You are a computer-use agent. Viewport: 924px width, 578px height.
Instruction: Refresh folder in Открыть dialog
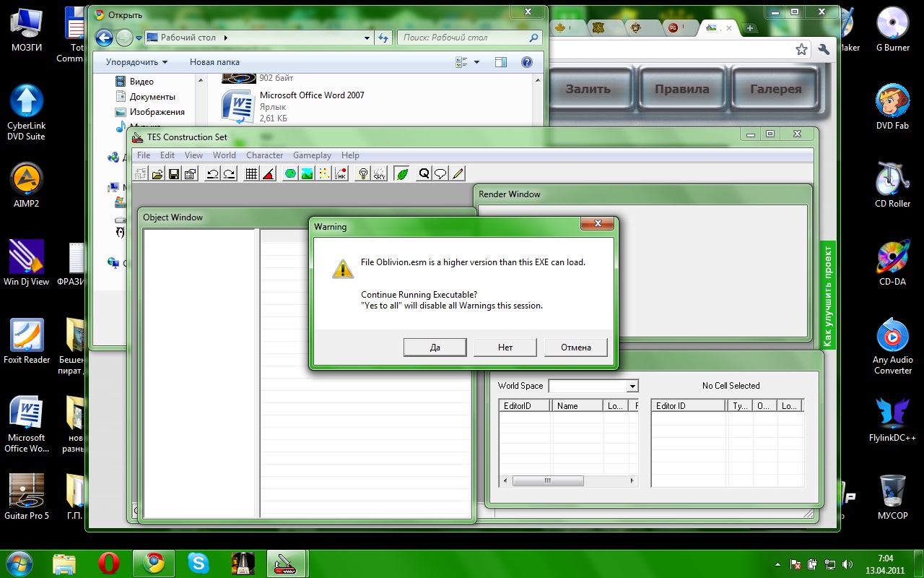(x=384, y=38)
